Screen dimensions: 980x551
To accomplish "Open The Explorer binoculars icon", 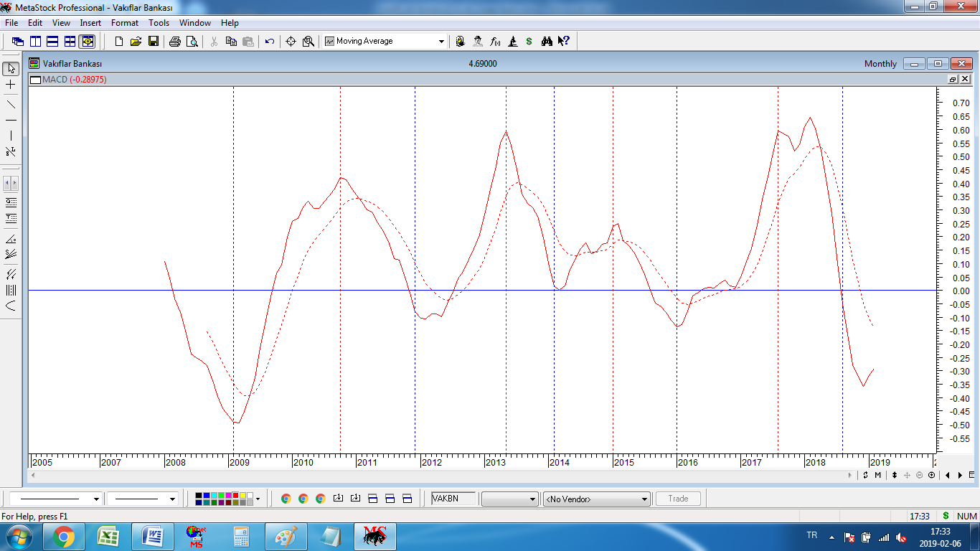I will tap(547, 42).
